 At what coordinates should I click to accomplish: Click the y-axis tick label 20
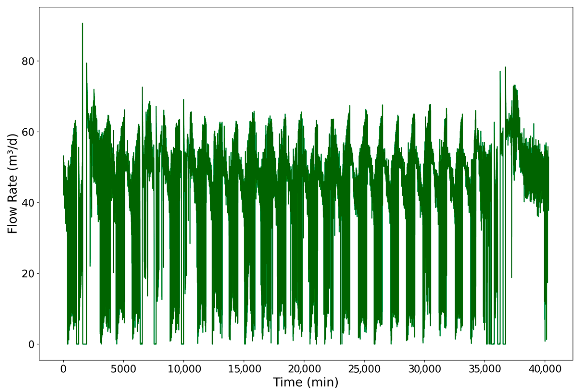coord(28,273)
